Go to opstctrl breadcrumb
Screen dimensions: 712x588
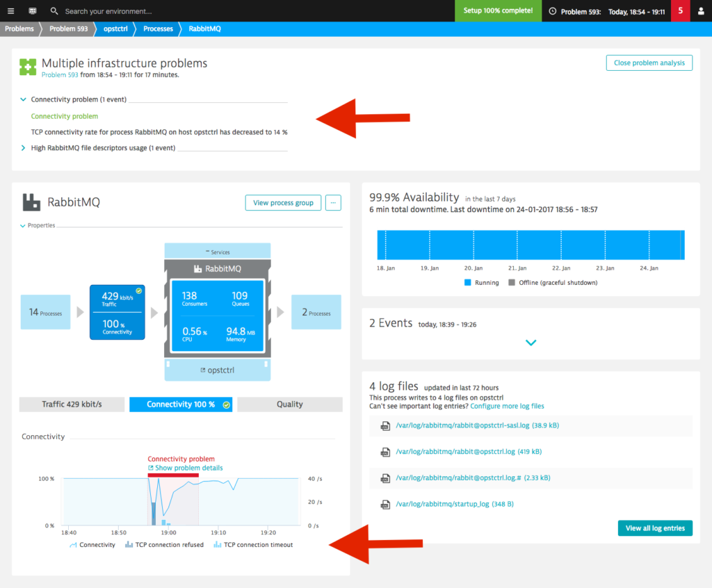115,28
